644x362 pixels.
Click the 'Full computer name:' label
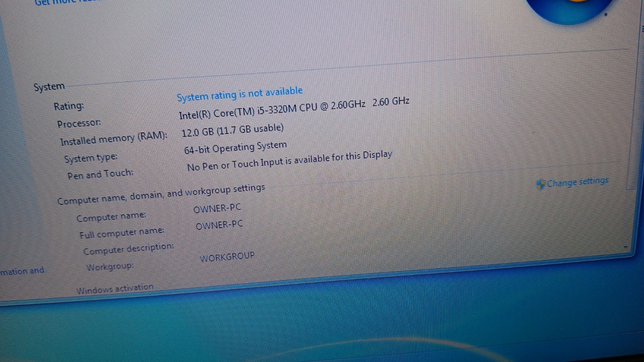coord(122,233)
